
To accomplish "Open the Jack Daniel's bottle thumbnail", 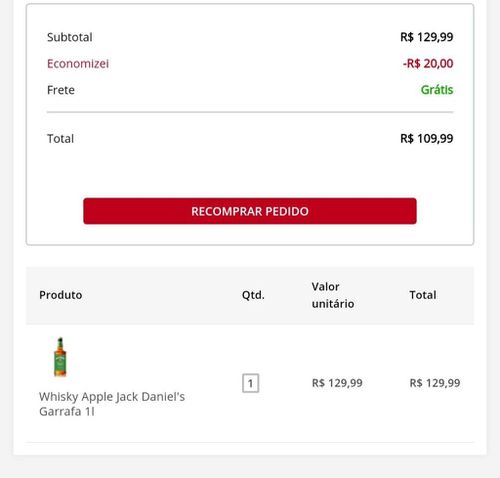I will 60,357.
